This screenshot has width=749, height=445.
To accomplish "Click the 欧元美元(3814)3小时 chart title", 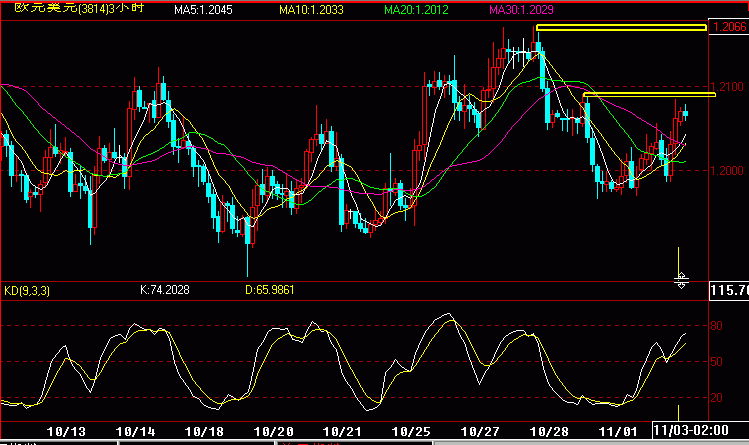I will 79,8.
